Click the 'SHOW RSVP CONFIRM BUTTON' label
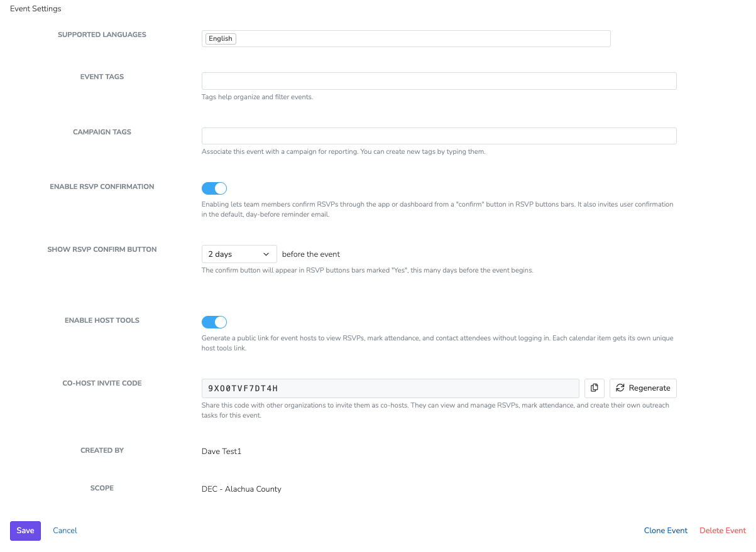 (102, 249)
